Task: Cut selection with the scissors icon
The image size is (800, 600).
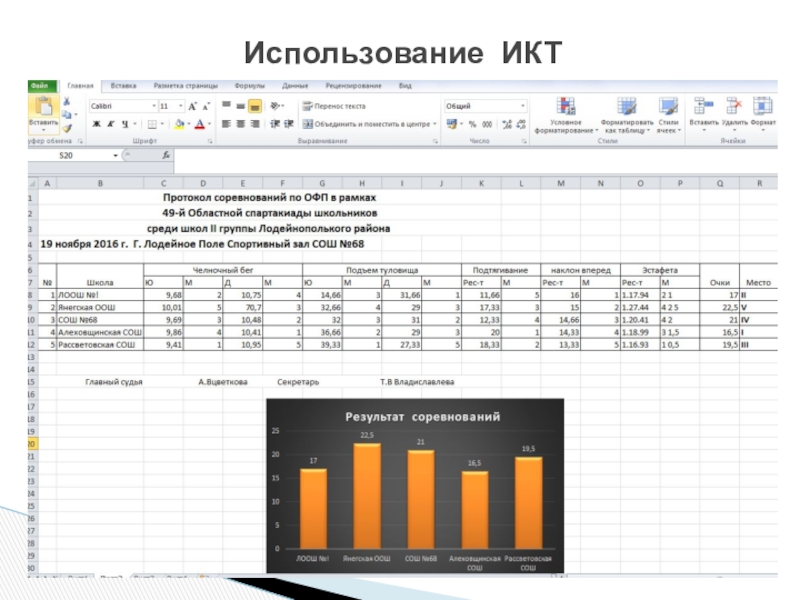Action: click(x=66, y=102)
